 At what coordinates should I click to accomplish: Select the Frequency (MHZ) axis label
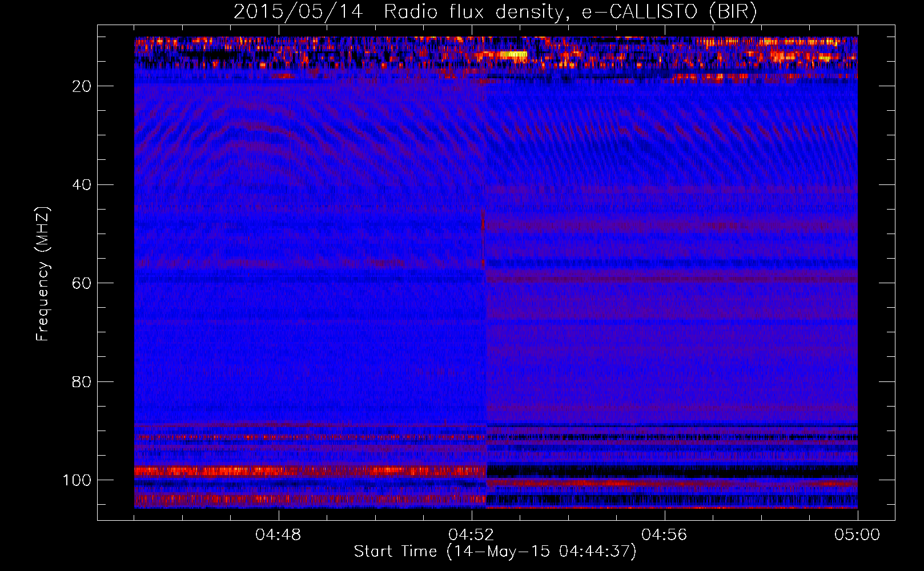point(43,274)
